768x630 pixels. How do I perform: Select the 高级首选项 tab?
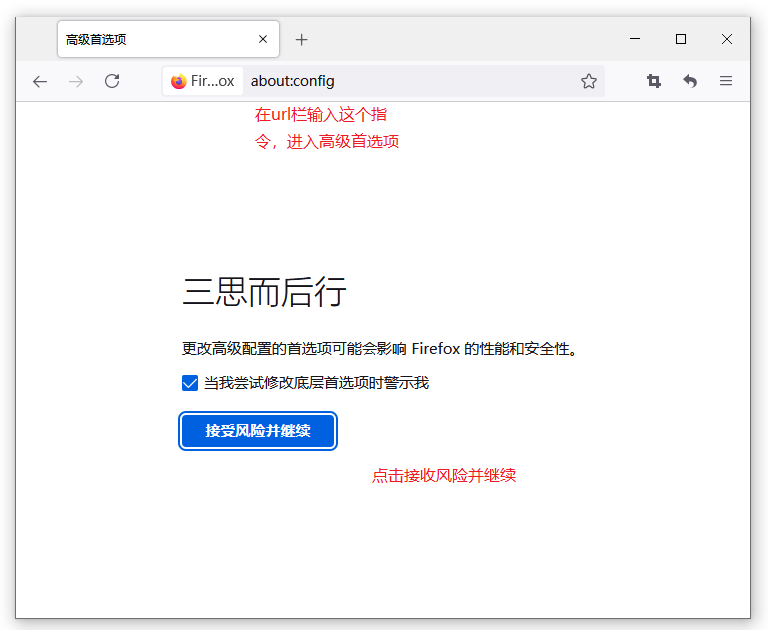[150, 39]
